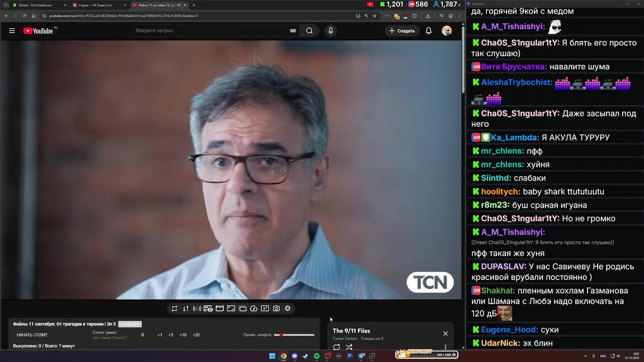Toggle the loop icon in player toolbar
644x362 pixels.
(x=174, y=309)
